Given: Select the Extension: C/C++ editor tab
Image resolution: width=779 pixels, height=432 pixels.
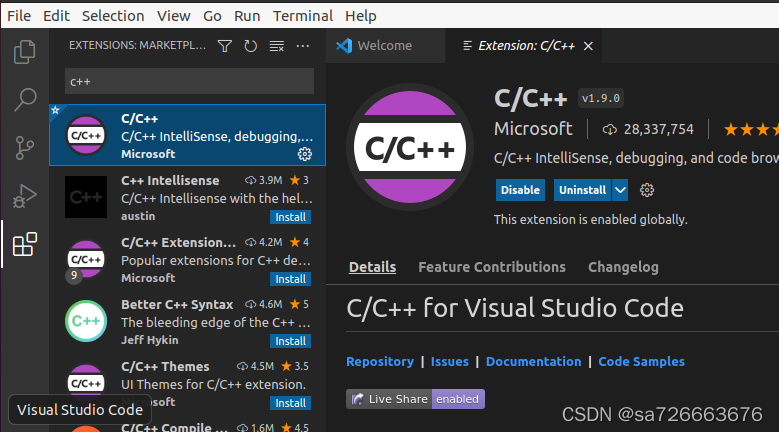Looking at the screenshot, I should (524, 46).
